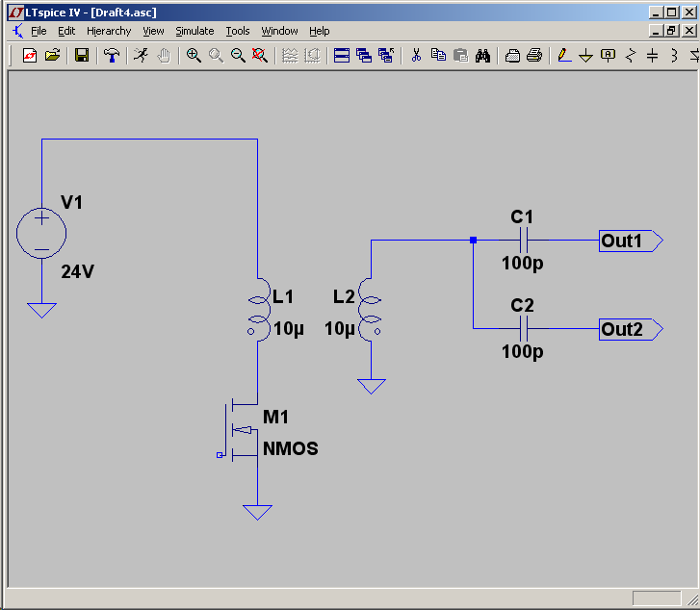700x610 pixels.
Task: Open the Hierarchy menu
Action: [x=108, y=31]
